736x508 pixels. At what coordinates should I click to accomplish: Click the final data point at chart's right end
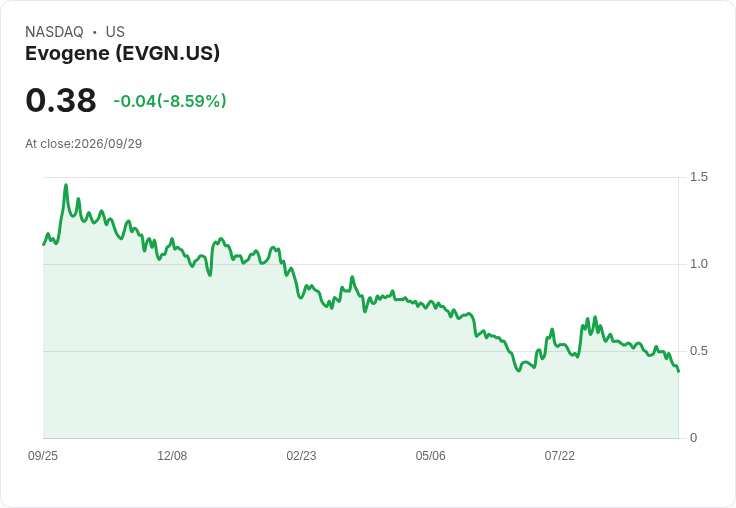tap(678, 371)
